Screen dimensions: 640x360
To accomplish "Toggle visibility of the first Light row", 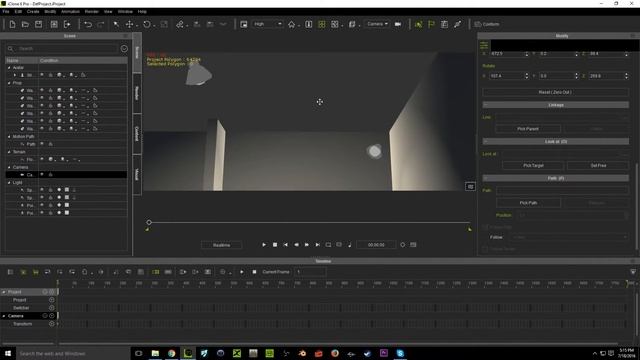I will [42, 190].
